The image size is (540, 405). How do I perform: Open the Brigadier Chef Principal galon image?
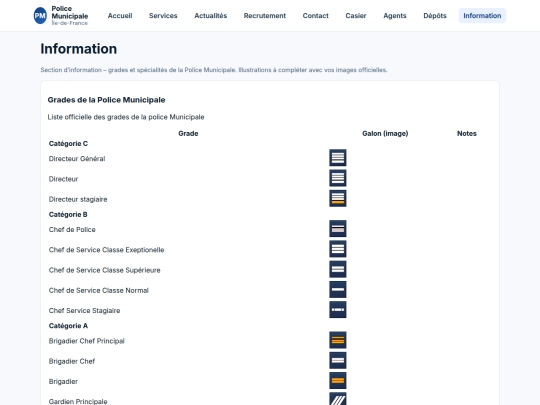pyautogui.click(x=338, y=340)
